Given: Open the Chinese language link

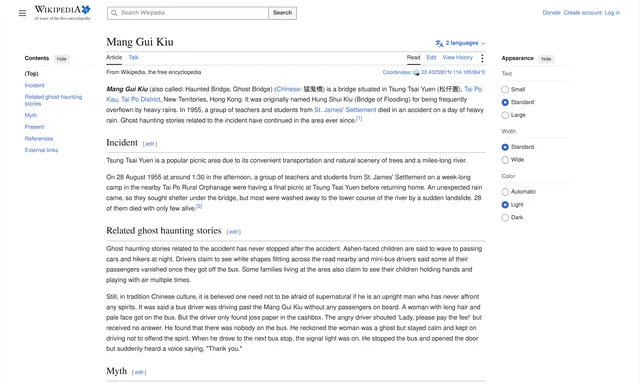Looking at the screenshot, I should (x=288, y=89).
